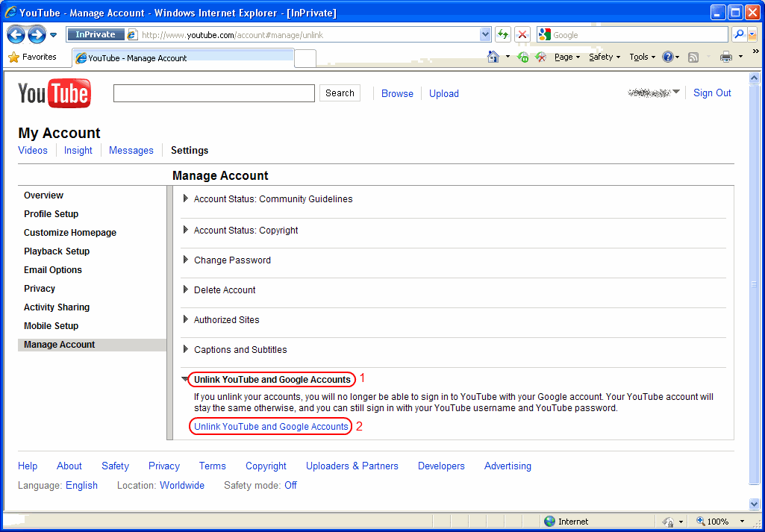765x532 pixels.
Task: Open Playback Setup in the sidebar
Action: 57,251
